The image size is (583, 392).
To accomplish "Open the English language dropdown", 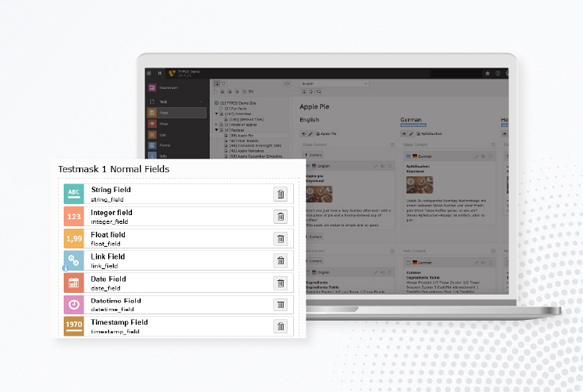I will click(x=334, y=84).
